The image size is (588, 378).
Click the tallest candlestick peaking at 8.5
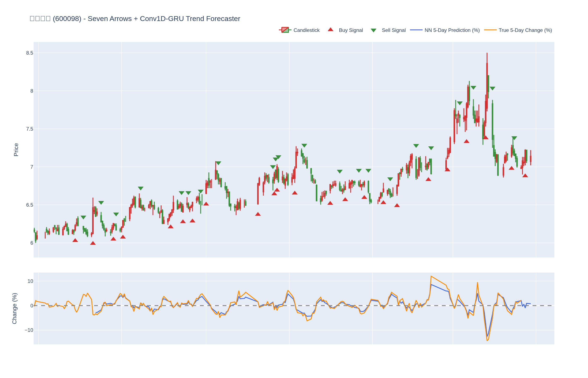coord(487,81)
